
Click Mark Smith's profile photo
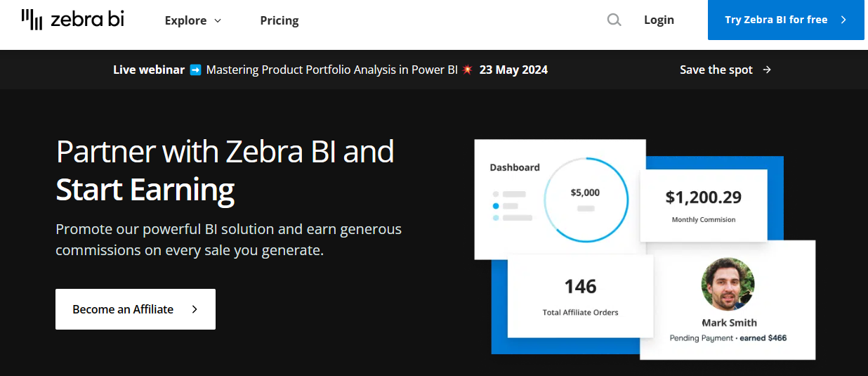point(728,283)
